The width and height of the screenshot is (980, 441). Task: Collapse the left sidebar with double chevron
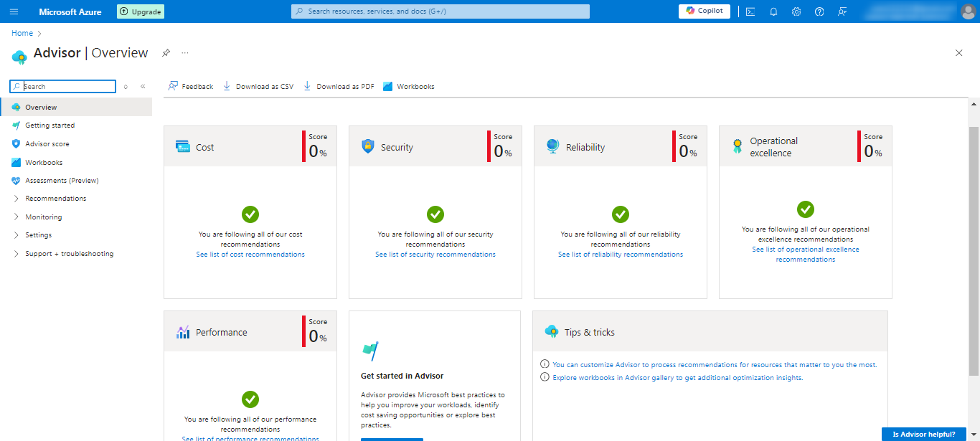click(x=143, y=86)
